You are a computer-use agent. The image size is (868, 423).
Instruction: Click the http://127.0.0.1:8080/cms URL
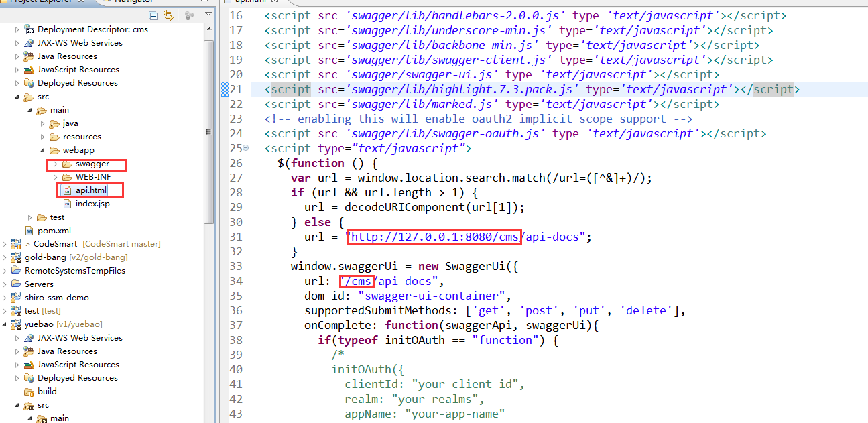tap(433, 237)
